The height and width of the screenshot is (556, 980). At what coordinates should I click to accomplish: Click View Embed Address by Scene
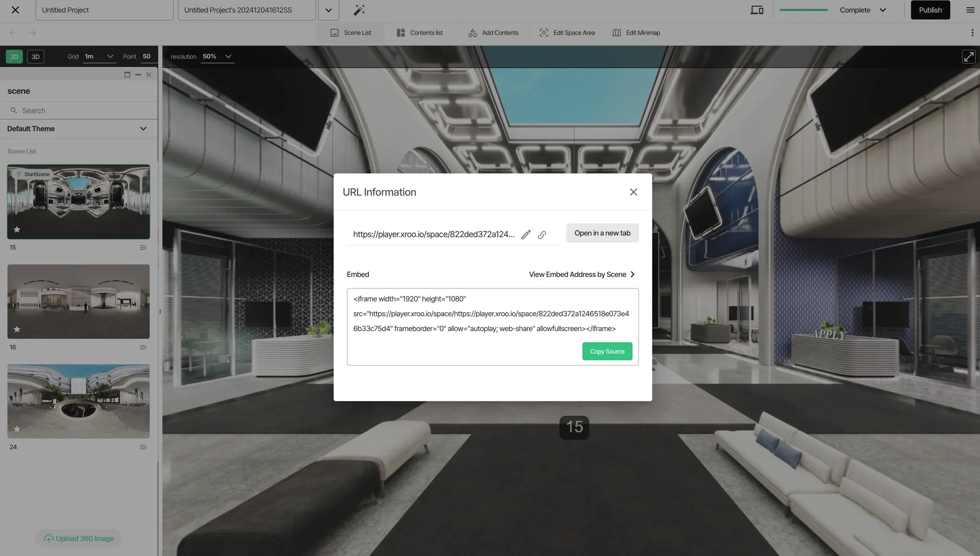(582, 274)
